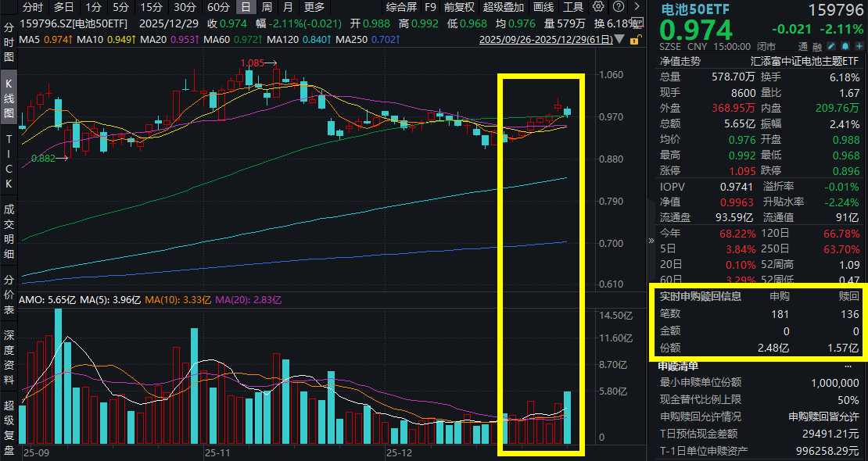
Task: Open the 综合屏 F9 view
Action: click(400, 7)
